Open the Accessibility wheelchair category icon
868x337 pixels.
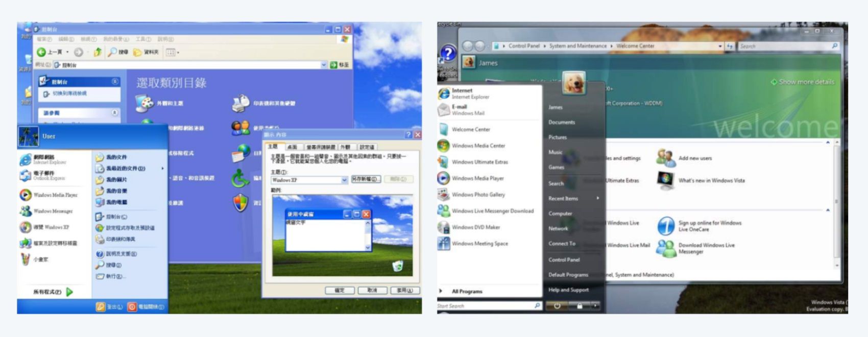tap(240, 178)
